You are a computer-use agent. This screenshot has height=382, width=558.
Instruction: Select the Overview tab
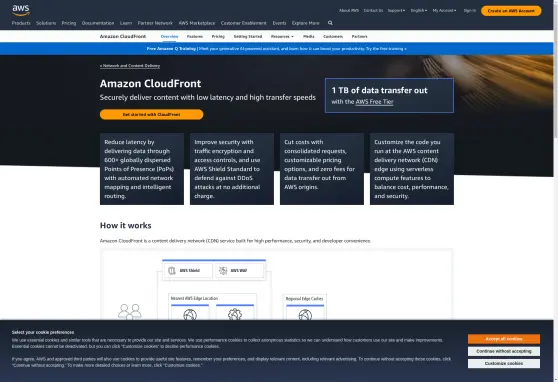click(x=169, y=36)
